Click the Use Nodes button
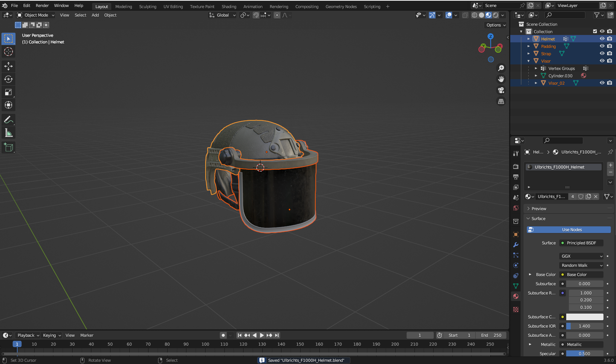Screen dimensions: 616x364 click(569, 229)
